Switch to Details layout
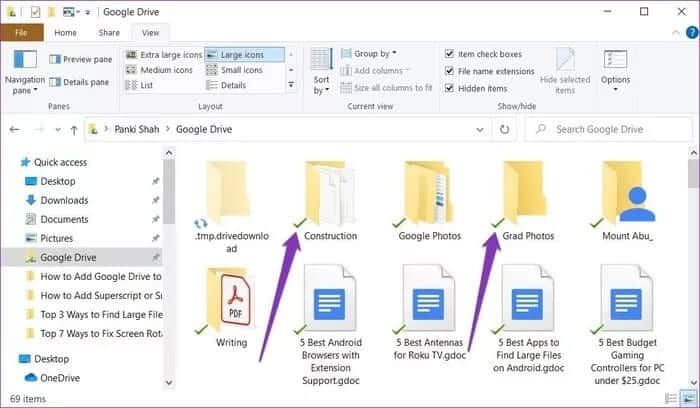This screenshot has width=700, height=408. (226, 85)
